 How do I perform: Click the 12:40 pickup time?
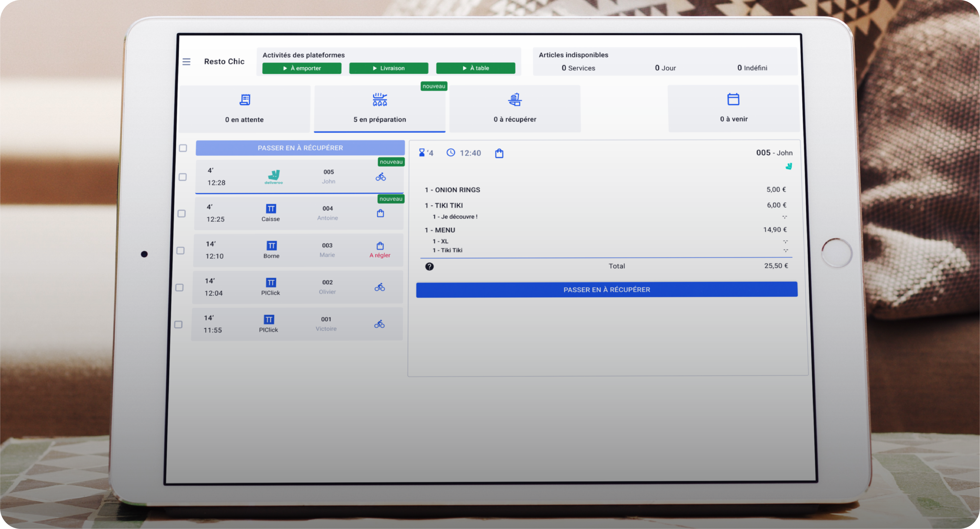point(470,153)
